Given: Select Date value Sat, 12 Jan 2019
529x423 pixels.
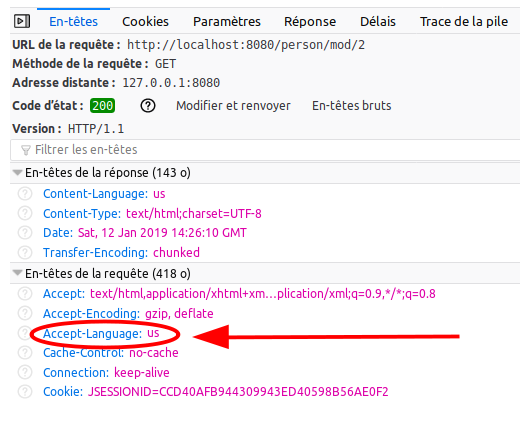Looking at the screenshot, I should tap(162, 233).
